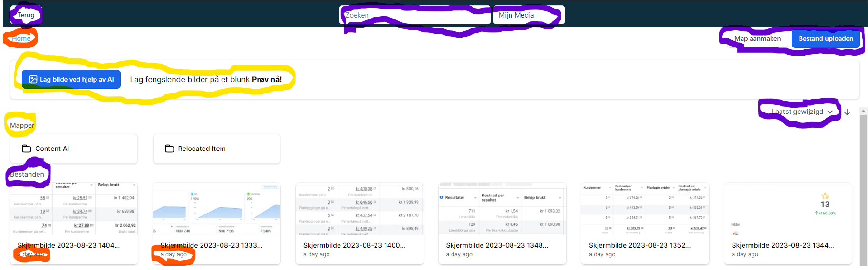Click the 'Prøv nå!' promo text
Image resolution: width=868 pixels, height=270 pixels.
267,79
